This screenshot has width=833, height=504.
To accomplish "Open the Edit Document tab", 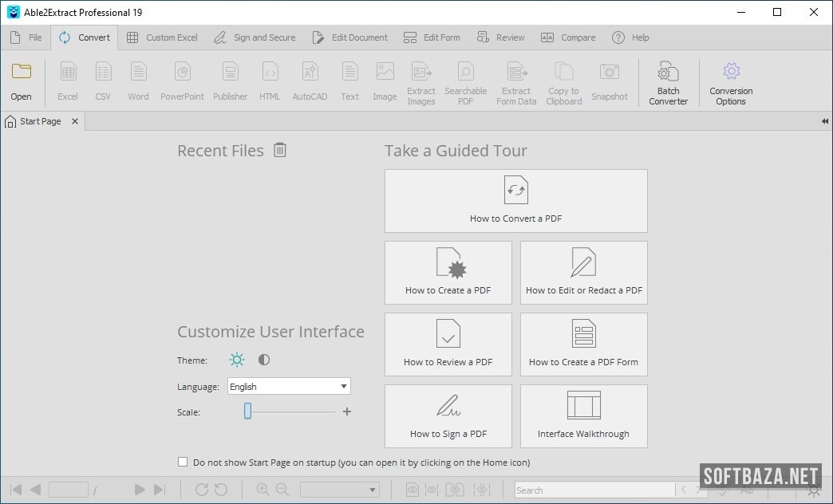I will click(x=349, y=37).
